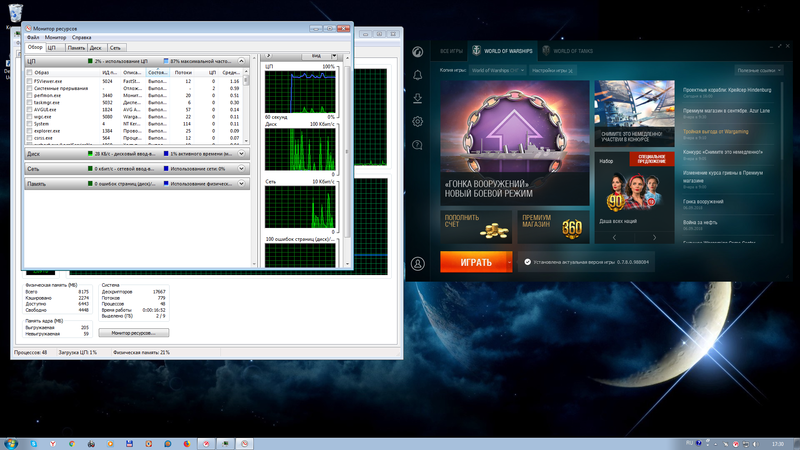800x450 pixels.
Task: Open Yandex browser from taskbar
Action: pyautogui.click(x=53, y=444)
